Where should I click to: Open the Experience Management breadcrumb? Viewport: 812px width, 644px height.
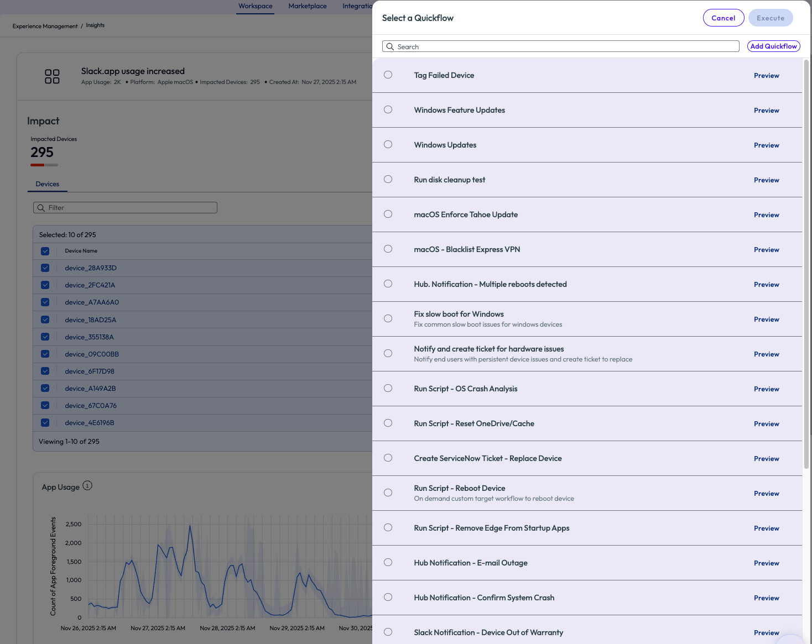(45, 26)
